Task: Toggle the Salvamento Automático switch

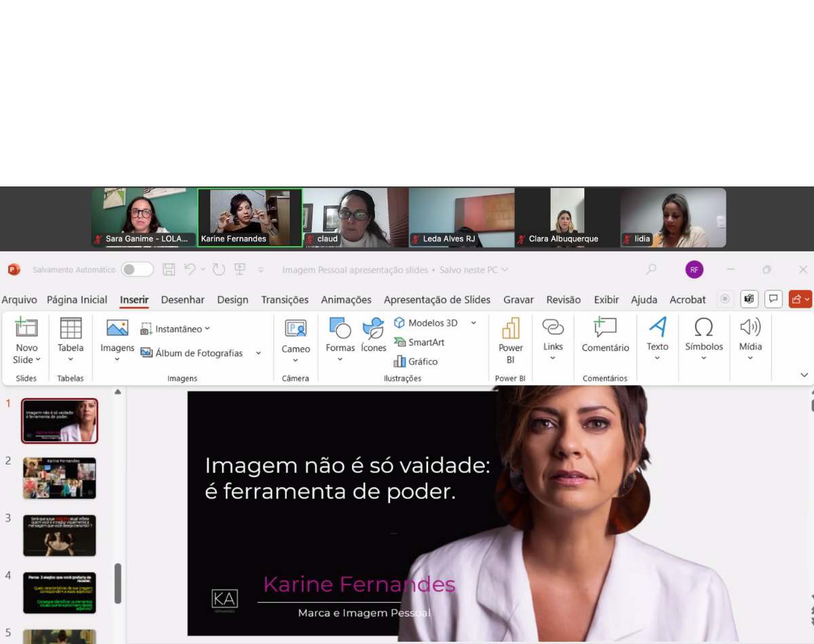Action: point(137,270)
